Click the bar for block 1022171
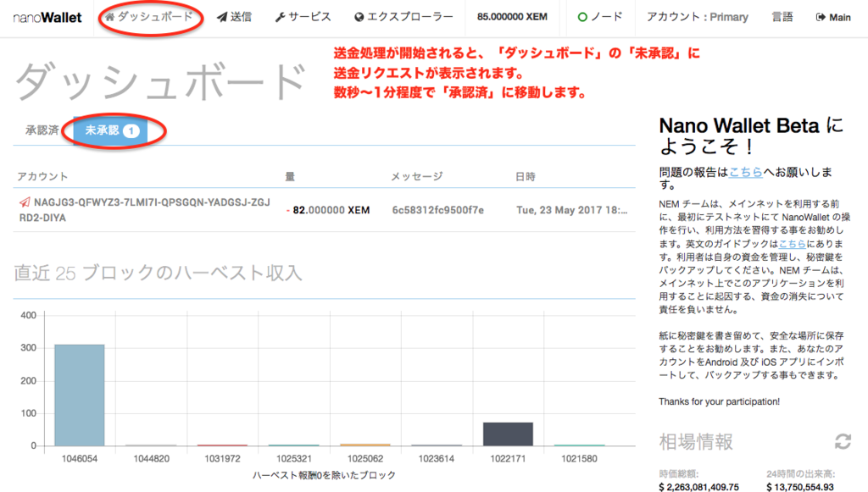 [508, 434]
